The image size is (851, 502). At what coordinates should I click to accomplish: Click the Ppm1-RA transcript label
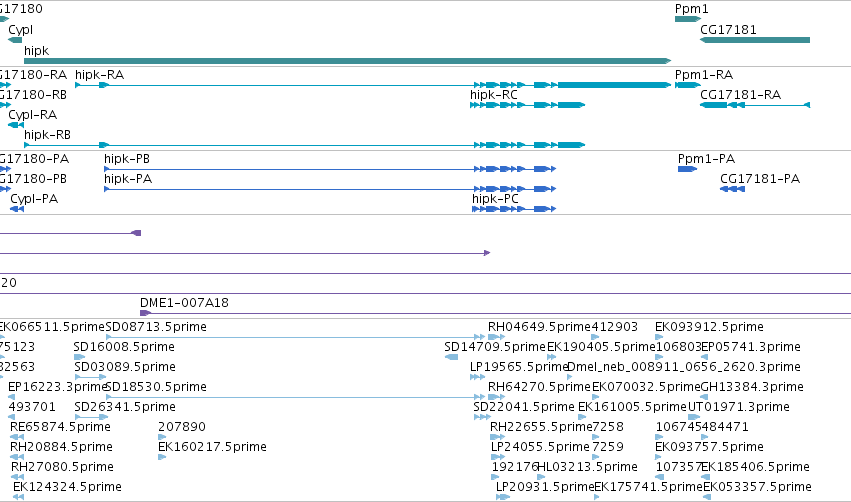[704, 74]
